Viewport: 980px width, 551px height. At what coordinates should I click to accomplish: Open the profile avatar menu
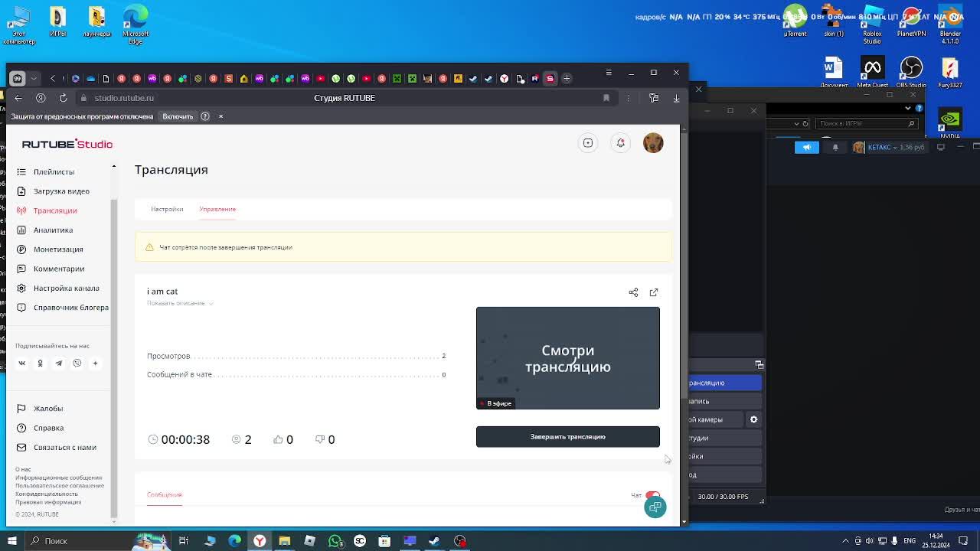[653, 143]
